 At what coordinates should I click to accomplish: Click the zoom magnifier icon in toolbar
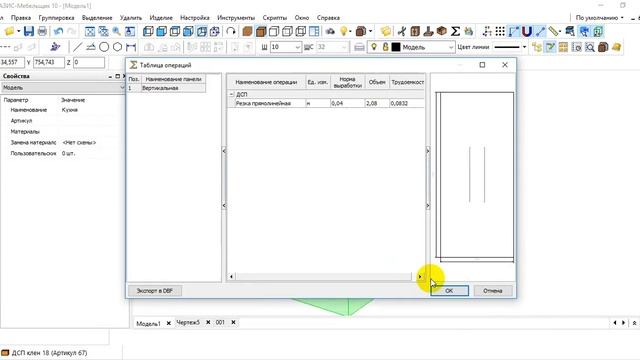pos(117,31)
